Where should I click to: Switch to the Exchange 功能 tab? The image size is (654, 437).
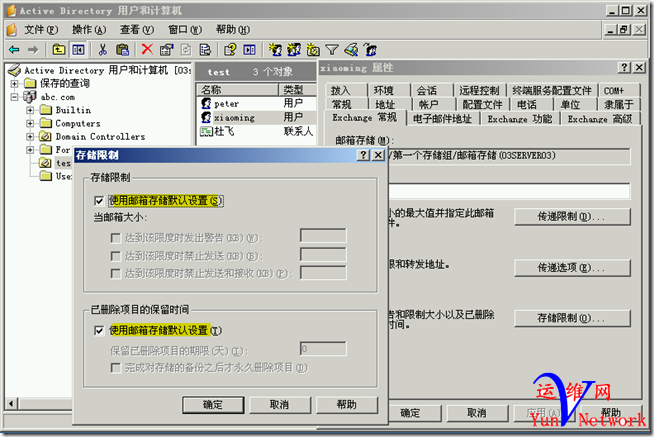[x=520, y=119]
